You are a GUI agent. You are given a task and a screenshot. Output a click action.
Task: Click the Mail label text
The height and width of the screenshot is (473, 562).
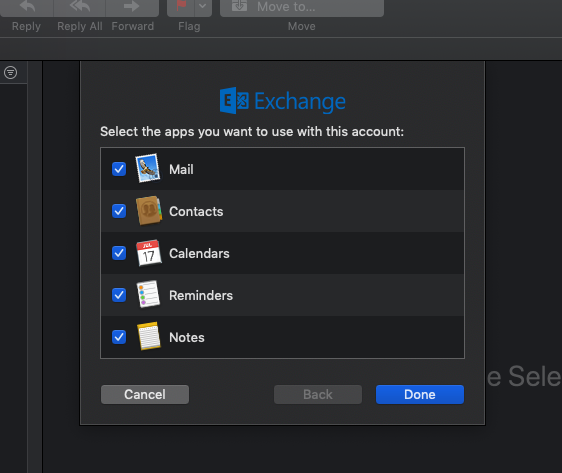tap(181, 169)
